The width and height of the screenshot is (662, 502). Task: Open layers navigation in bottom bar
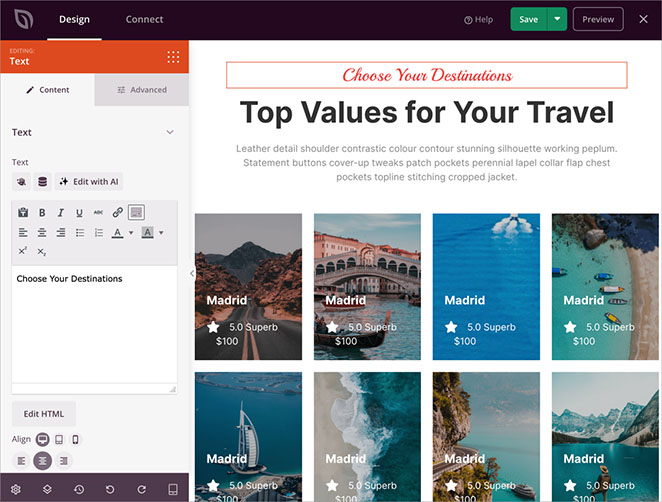tap(47, 489)
